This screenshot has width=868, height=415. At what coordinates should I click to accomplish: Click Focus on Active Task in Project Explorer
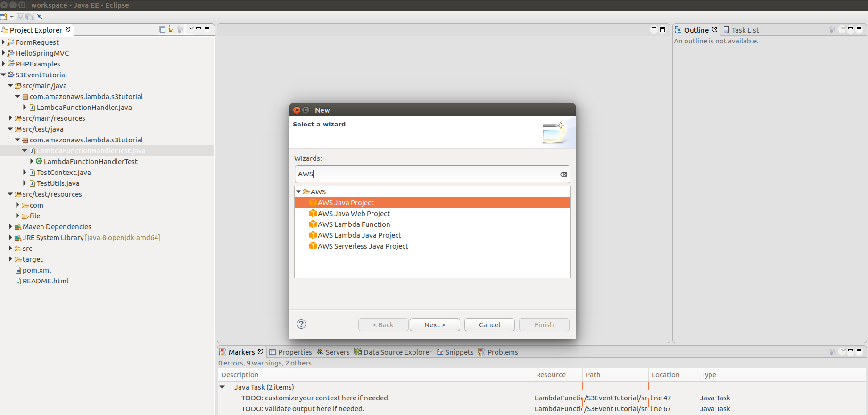[180, 29]
